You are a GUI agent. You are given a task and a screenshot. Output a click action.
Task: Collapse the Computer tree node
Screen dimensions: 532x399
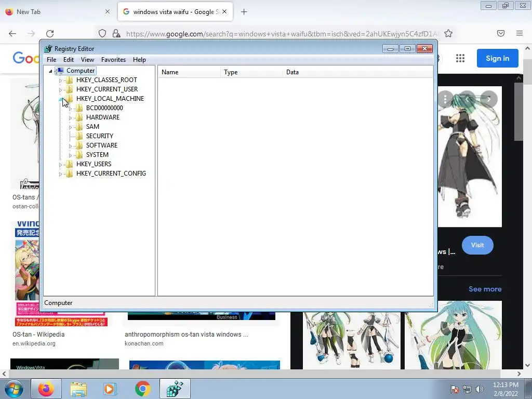pos(50,71)
